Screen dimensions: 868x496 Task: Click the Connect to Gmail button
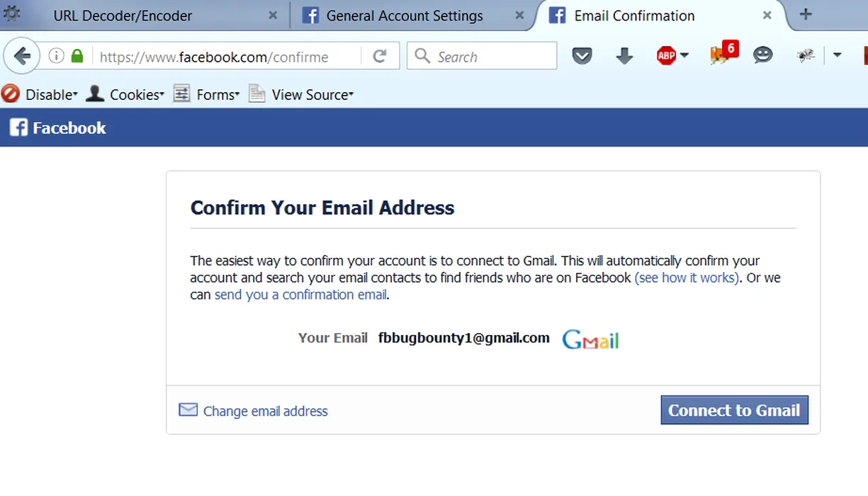tap(734, 410)
